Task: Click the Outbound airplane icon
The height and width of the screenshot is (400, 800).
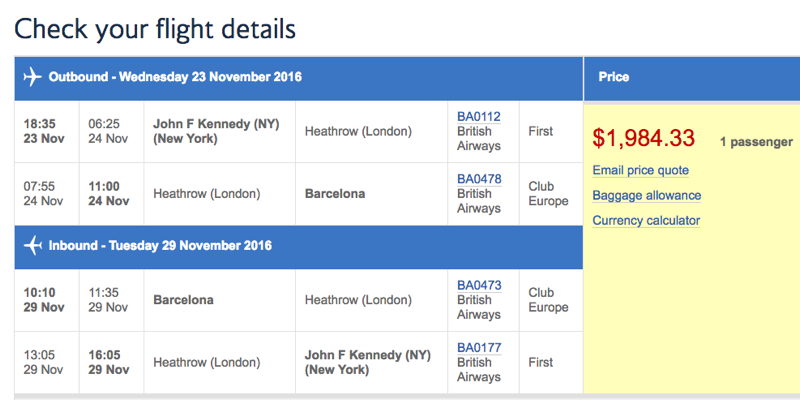Action: pos(33,77)
